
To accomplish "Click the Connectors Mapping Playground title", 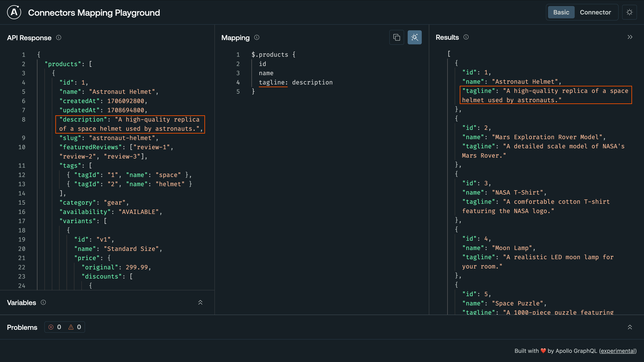I will [x=94, y=13].
